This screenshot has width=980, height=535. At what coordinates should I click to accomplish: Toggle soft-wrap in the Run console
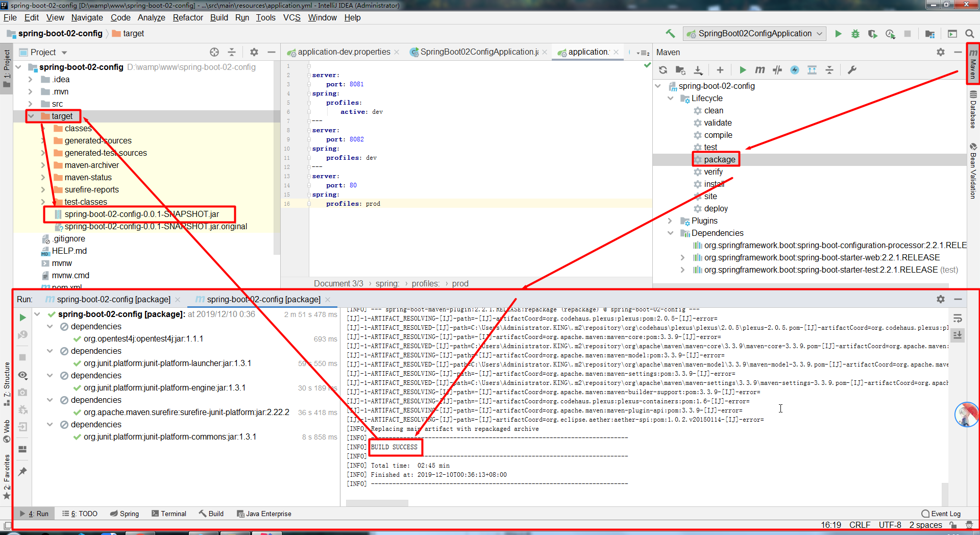[x=958, y=319]
